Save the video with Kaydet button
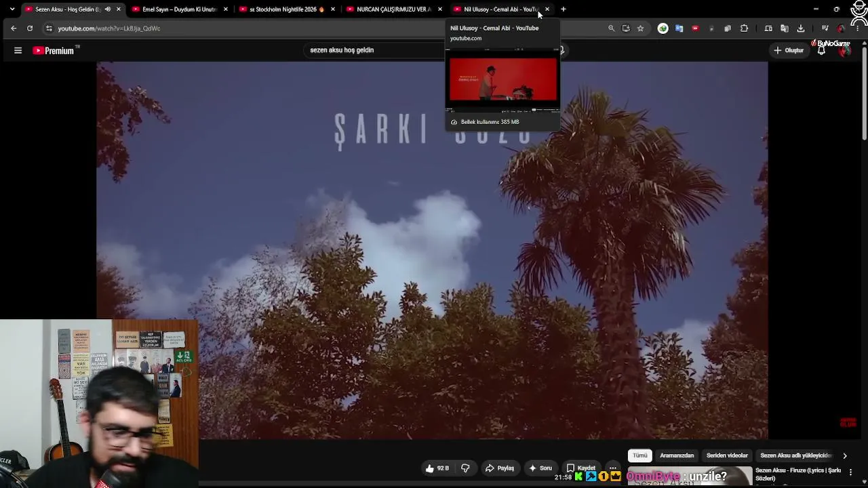Image resolution: width=868 pixels, height=488 pixels. click(x=581, y=468)
